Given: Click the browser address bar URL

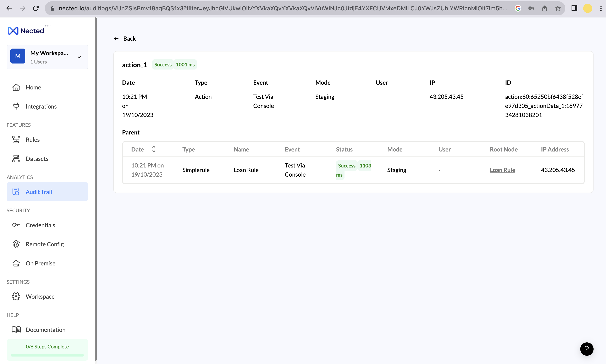Looking at the screenshot, I should 282,8.
